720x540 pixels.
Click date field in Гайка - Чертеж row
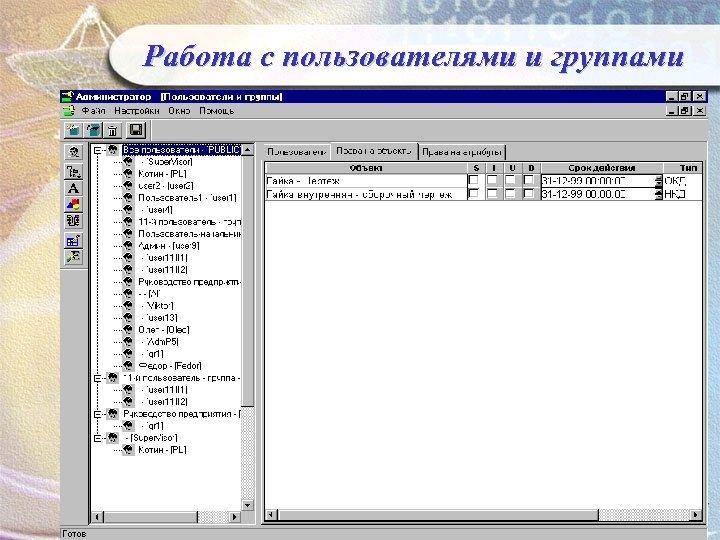pos(598,180)
